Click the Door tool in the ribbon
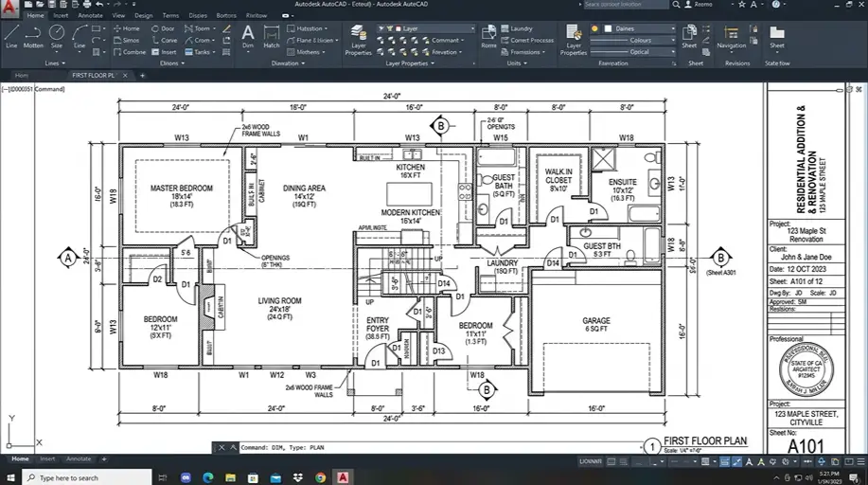Screen dimensions: 868x485 [163, 28]
